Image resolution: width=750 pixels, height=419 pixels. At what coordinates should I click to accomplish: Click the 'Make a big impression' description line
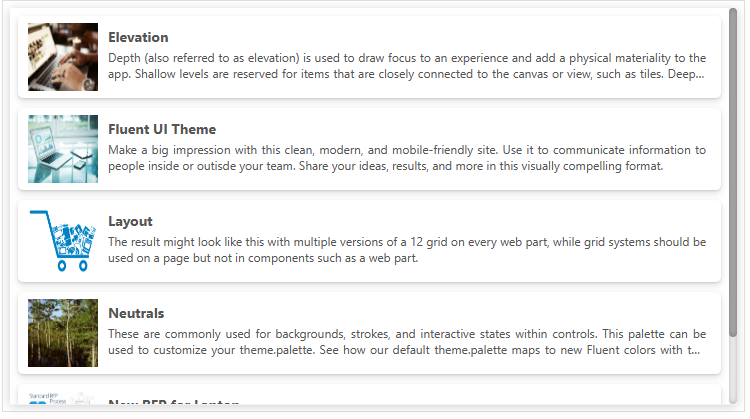pos(407,150)
